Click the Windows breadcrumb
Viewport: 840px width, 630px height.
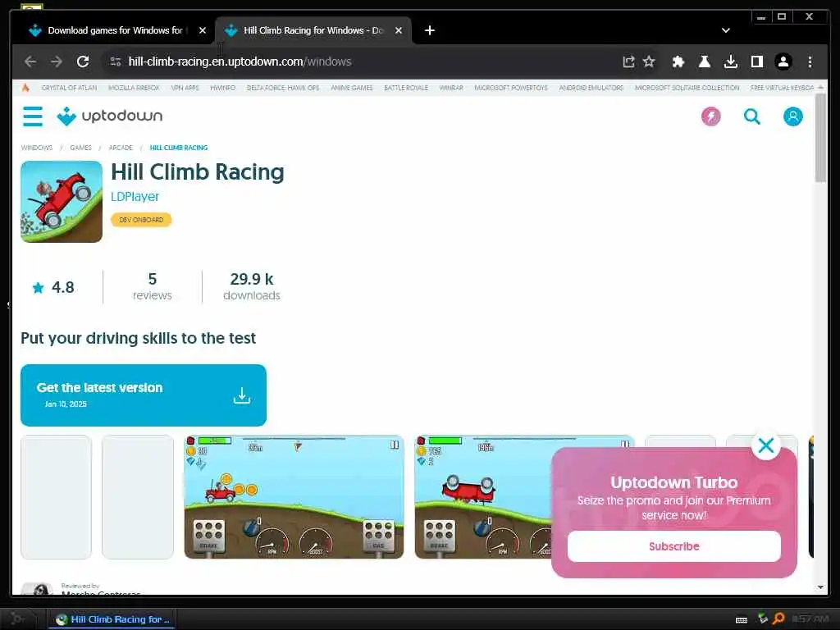(x=37, y=148)
